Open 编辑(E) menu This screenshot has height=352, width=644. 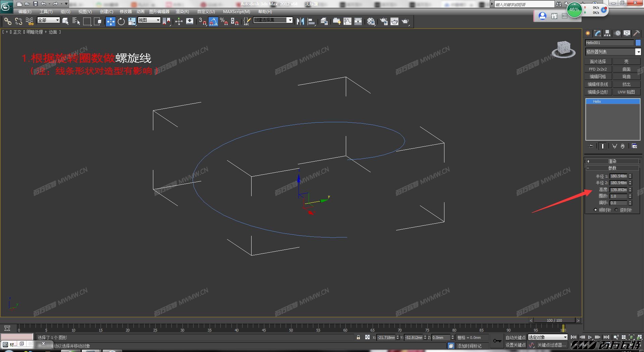[x=25, y=11]
